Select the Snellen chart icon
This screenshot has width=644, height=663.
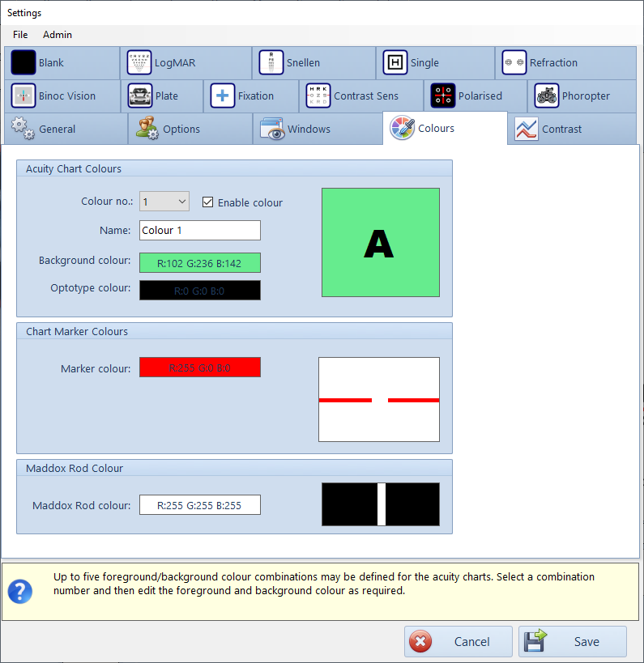[271, 62]
